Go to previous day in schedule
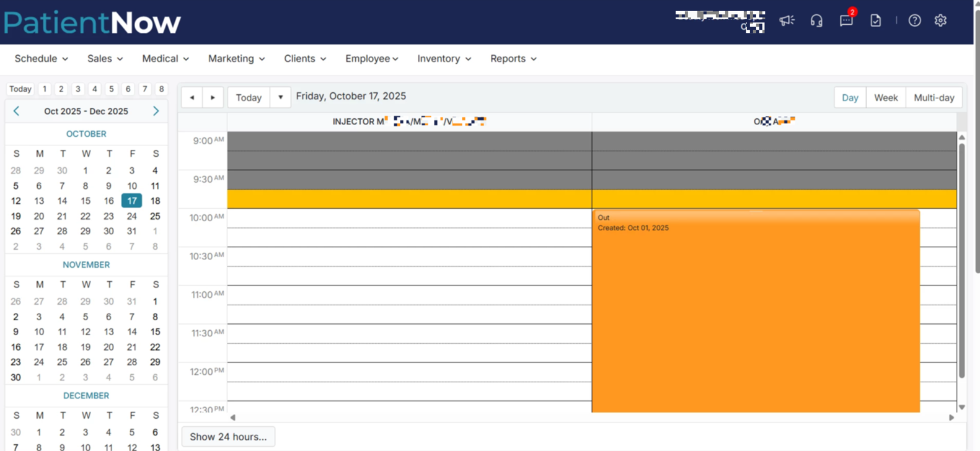 [192, 97]
